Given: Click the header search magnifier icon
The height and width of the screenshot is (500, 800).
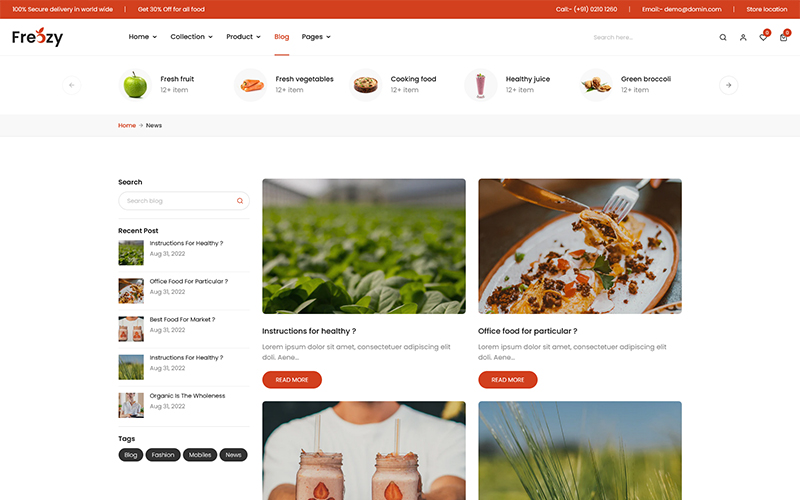Looking at the screenshot, I should pos(723,37).
